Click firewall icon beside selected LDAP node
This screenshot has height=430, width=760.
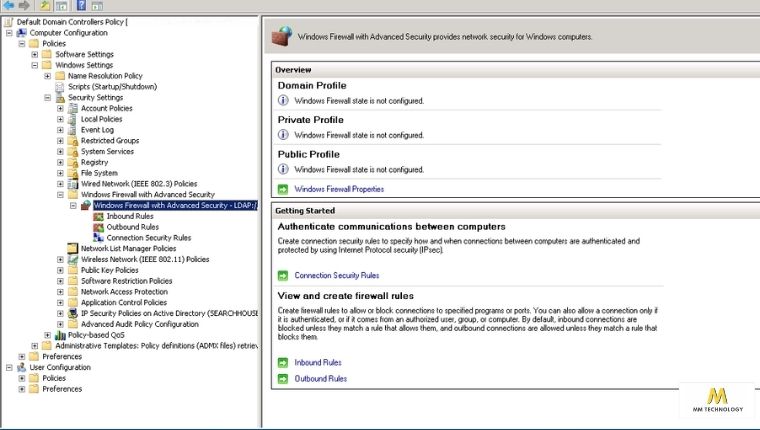pyautogui.click(x=86, y=205)
